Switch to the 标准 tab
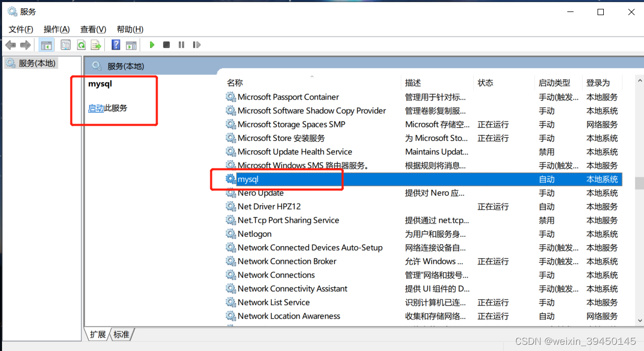The image size is (644, 351). point(121,334)
